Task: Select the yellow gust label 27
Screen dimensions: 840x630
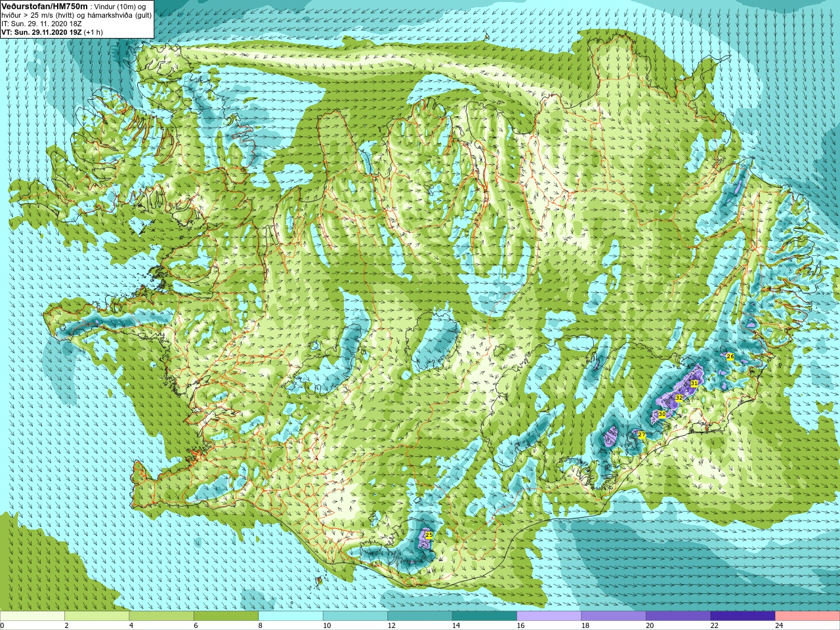Action: pyautogui.click(x=642, y=435)
